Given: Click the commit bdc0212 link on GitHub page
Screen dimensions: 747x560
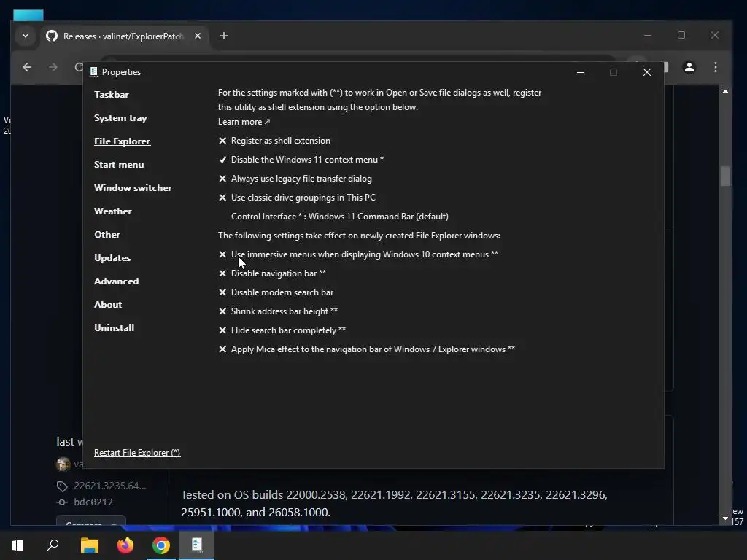Looking at the screenshot, I should click(x=93, y=502).
